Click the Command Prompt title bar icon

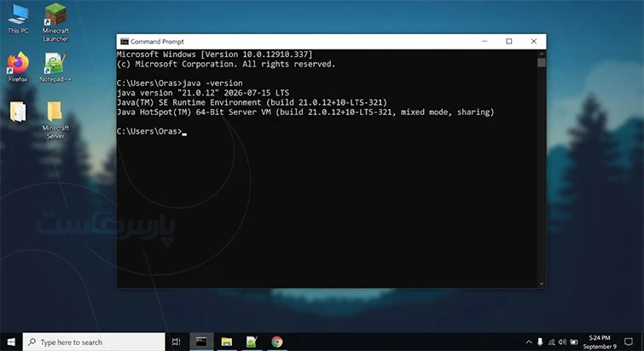coord(125,42)
